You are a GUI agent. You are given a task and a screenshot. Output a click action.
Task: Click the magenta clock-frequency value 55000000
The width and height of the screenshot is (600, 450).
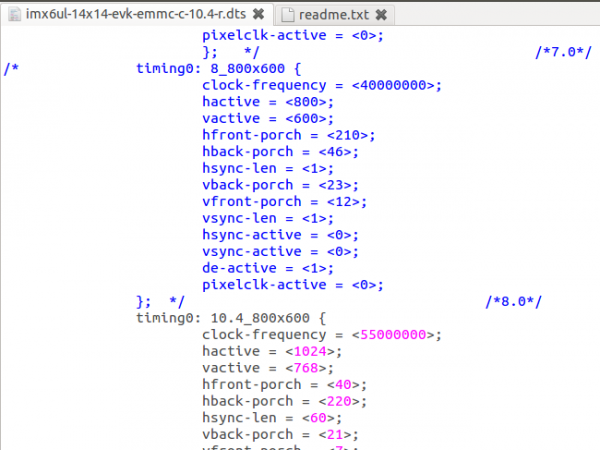(395, 335)
